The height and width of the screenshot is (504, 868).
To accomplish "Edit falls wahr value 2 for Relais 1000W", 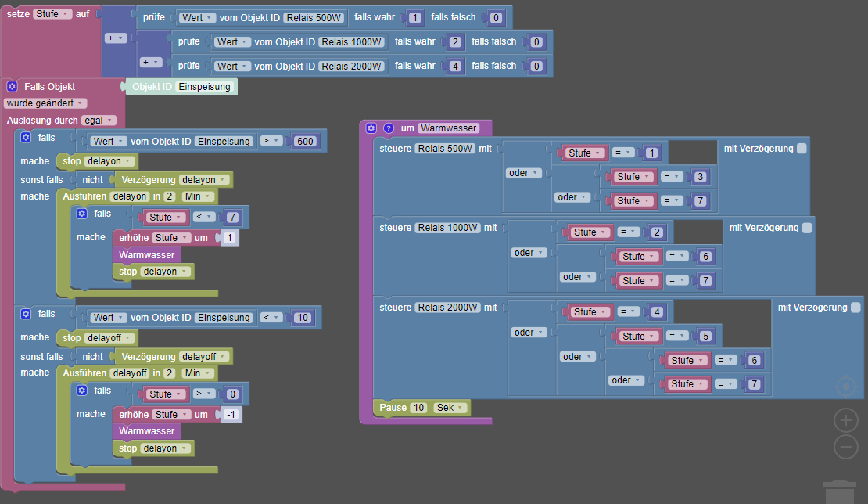I will [455, 41].
